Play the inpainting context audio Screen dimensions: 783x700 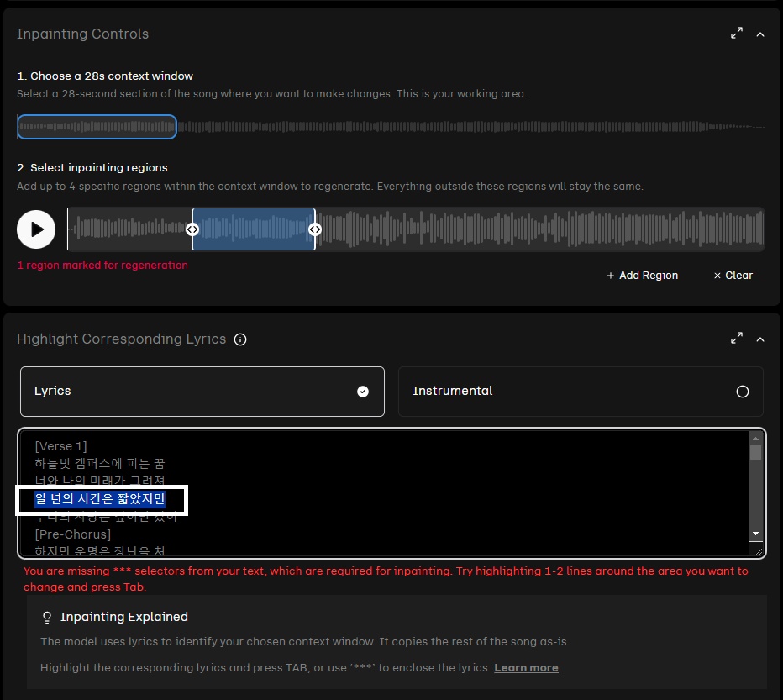[x=36, y=229]
